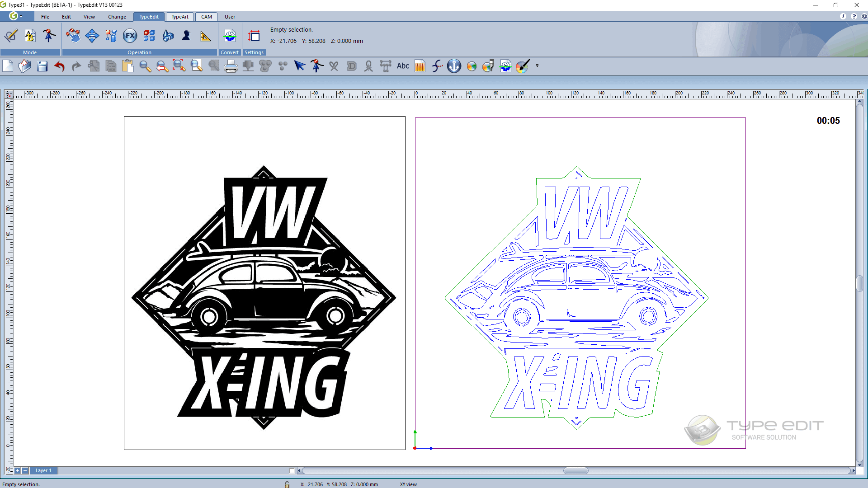Click the printer icon in toolbar

(x=231, y=66)
